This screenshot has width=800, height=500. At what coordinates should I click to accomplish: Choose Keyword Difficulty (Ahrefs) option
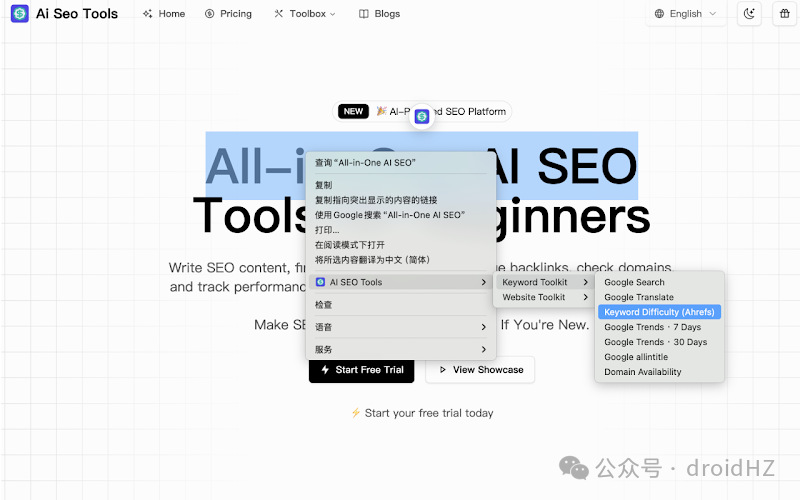point(659,312)
